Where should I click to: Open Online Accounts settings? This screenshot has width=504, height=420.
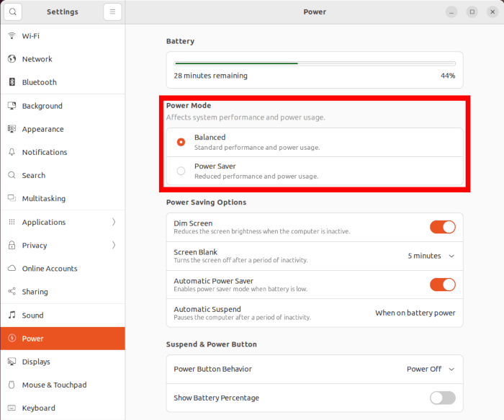63,269
